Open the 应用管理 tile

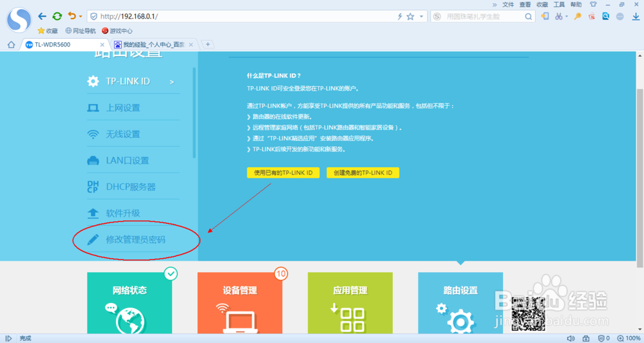(350, 303)
